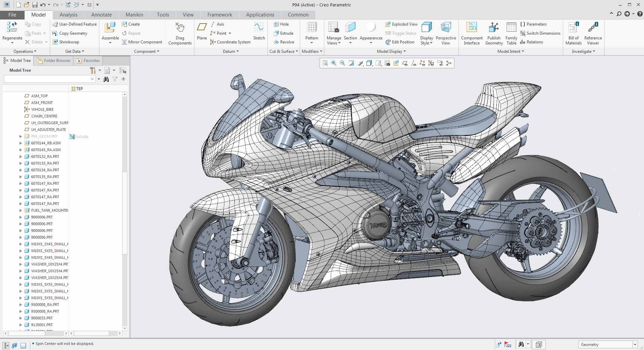Click Zoom Out in graphics toolbar
The width and height of the screenshot is (644, 350).
(x=343, y=63)
